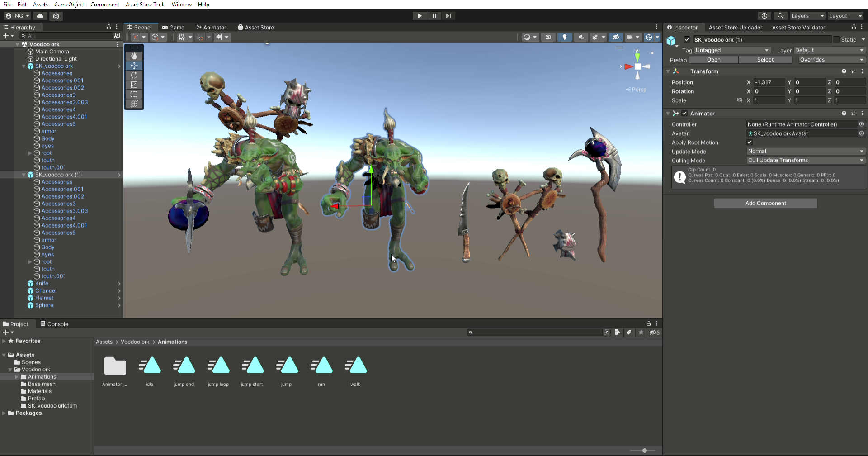868x456 pixels.
Task: Select the Hand view tool
Action: pos(134,56)
